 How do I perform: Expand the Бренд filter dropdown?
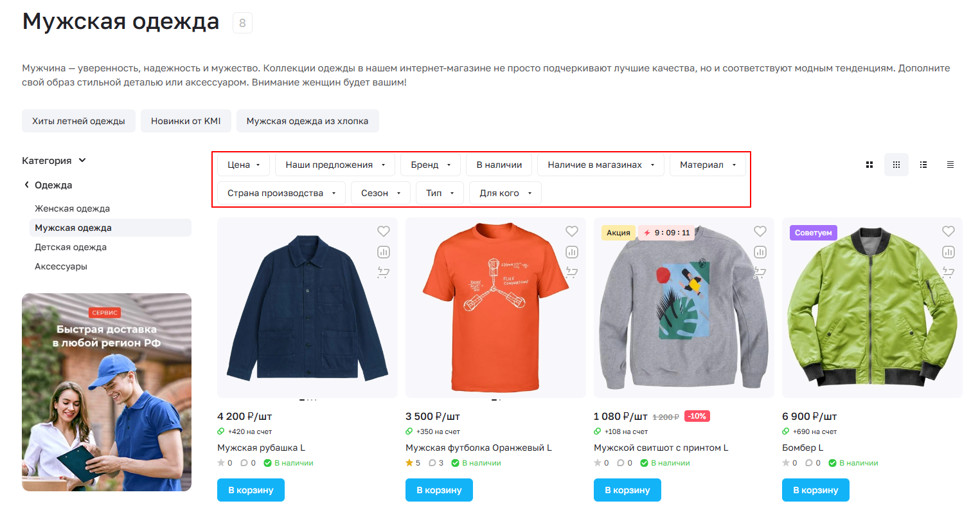(x=431, y=165)
